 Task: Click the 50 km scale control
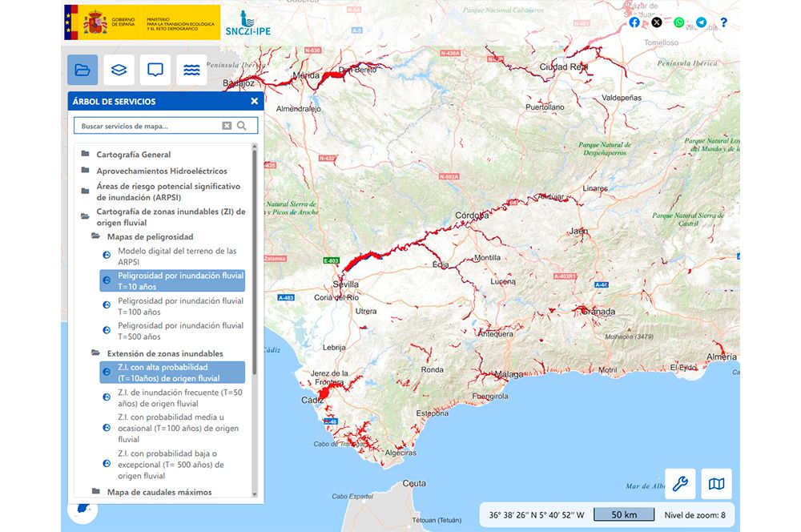tap(624, 514)
